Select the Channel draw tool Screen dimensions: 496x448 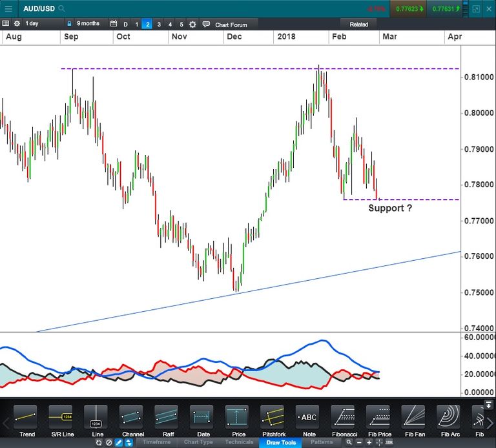click(x=131, y=421)
